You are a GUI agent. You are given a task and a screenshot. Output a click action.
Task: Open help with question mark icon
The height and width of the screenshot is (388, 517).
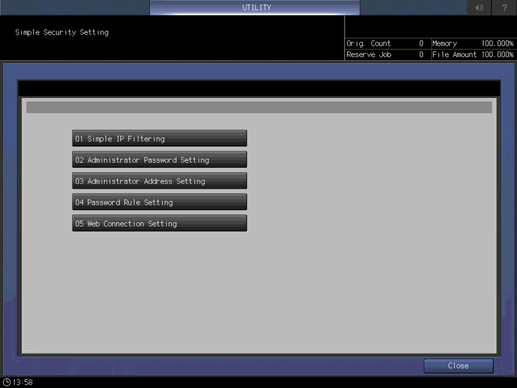coord(504,7)
